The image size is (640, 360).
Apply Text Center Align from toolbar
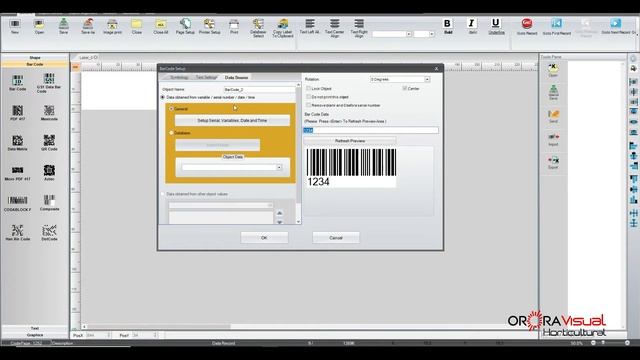(335, 28)
